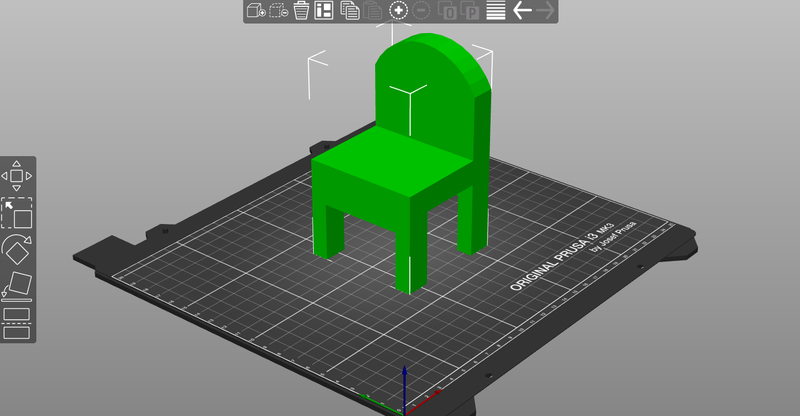Click the Delete all trash can icon
This screenshot has height=416, width=800.
pyautogui.click(x=301, y=10)
